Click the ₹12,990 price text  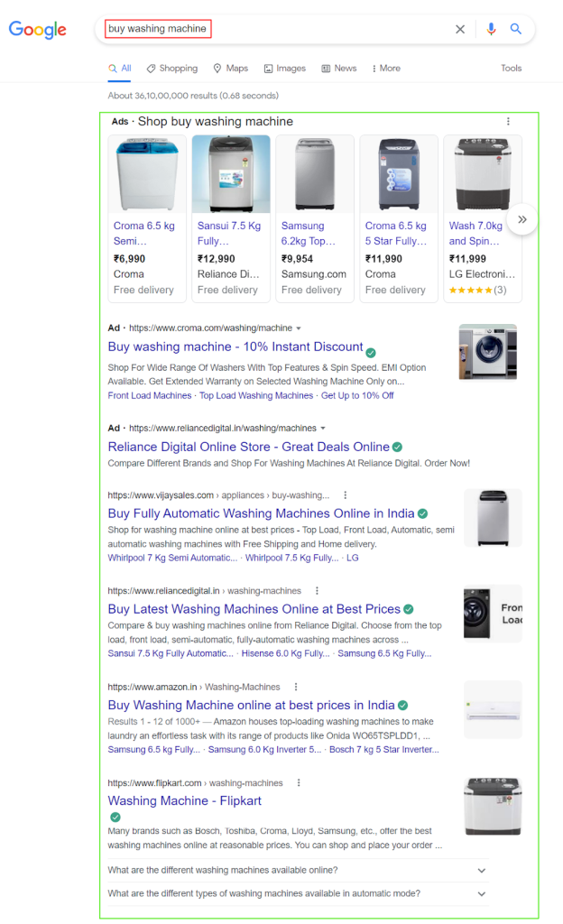217,259
